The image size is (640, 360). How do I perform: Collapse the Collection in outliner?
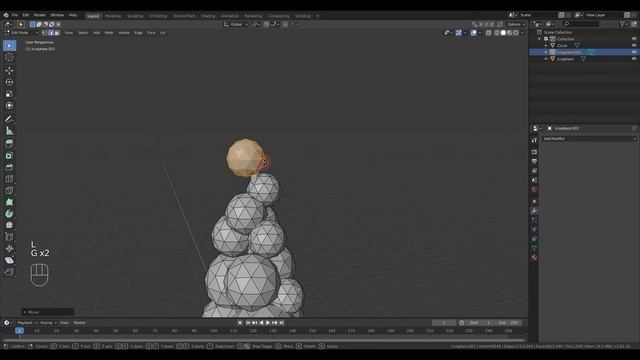(540, 39)
